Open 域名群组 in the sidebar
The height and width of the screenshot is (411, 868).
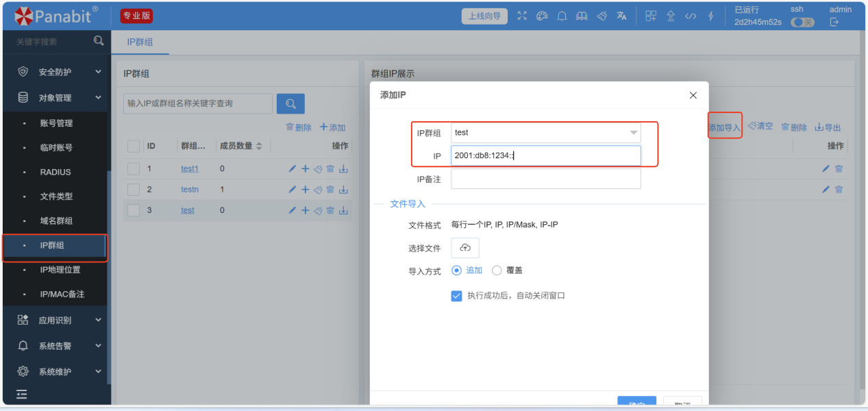pyautogui.click(x=56, y=221)
